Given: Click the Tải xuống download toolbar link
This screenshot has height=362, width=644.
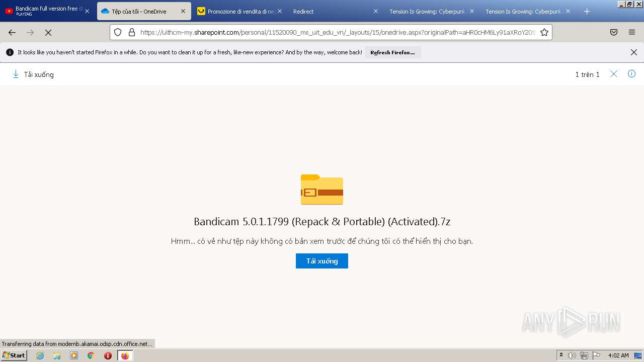Looking at the screenshot, I should tap(39, 74).
